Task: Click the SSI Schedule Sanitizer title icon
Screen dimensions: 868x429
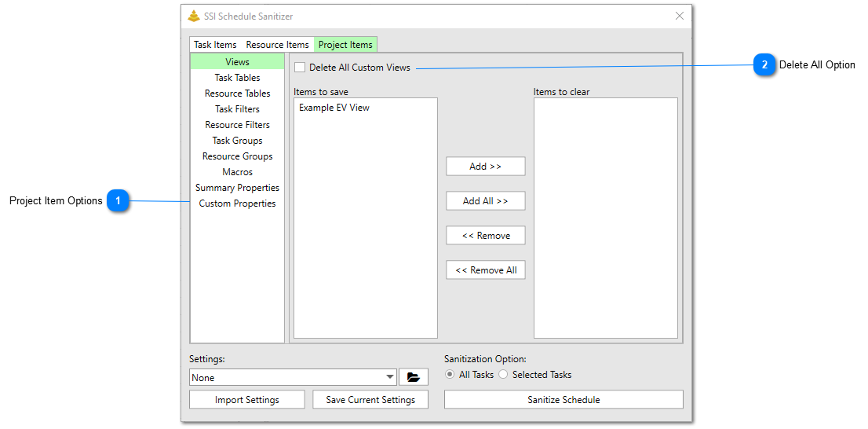Action: click(193, 16)
